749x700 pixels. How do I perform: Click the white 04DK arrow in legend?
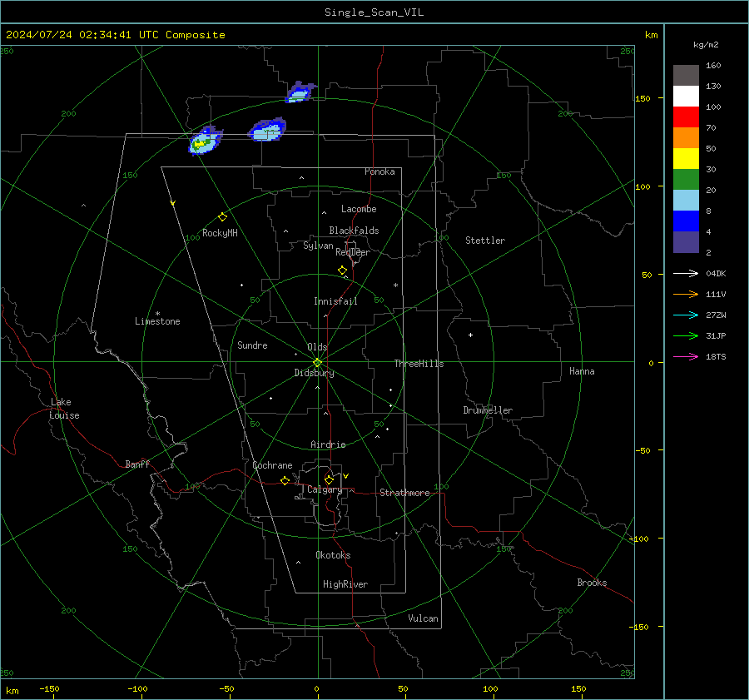(x=686, y=273)
